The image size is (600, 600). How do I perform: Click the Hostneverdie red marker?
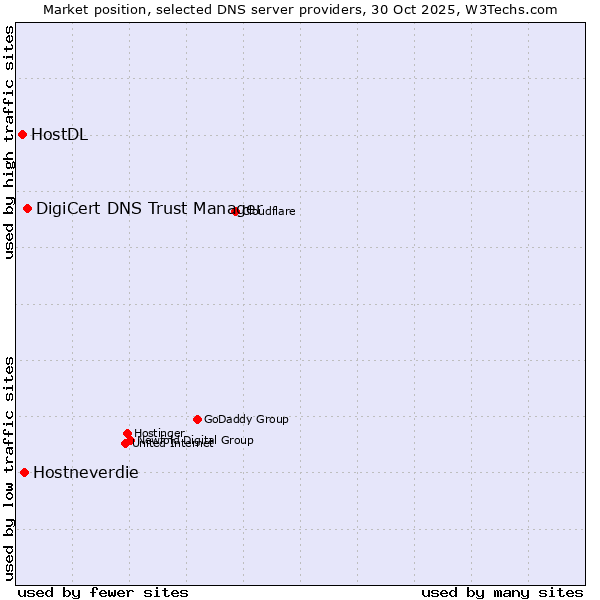(24, 472)
